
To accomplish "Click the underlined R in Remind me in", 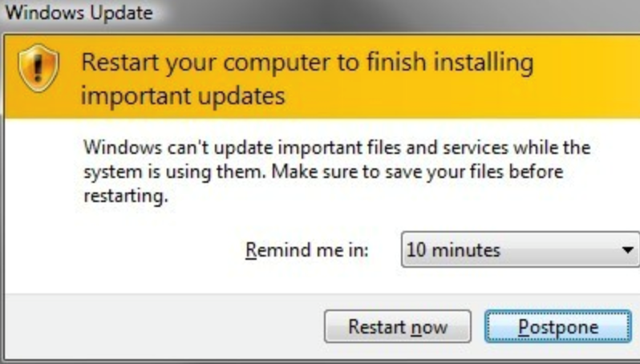I will pyautogui.click(x=251, y=249).
